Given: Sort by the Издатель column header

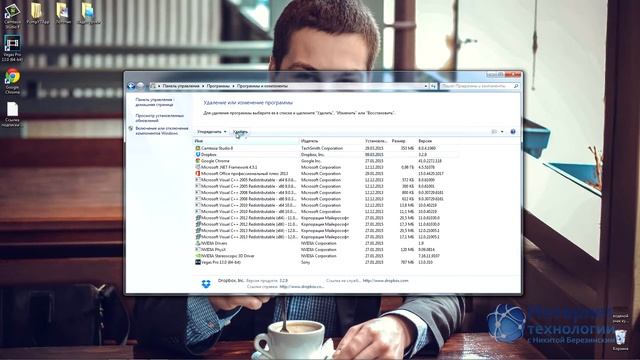Looking at the screenshot, I should click(331, 141).
